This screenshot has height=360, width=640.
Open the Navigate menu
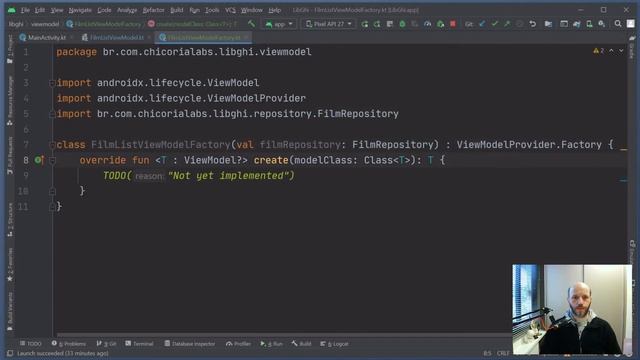pyautogui.click(x=80, y=10)
